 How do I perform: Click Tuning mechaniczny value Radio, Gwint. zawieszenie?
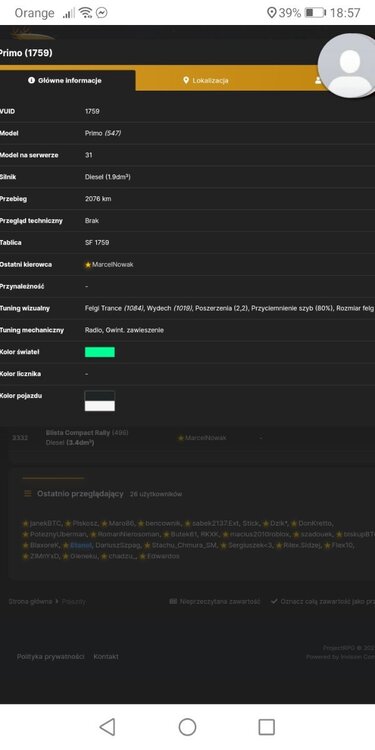pyautogui.click(x=124, y=330)
